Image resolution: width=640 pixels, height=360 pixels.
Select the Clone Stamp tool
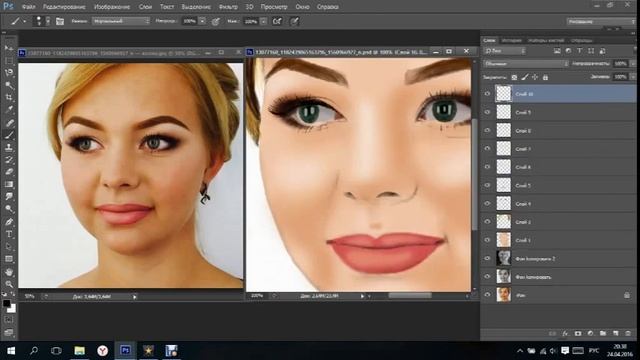(9, 147)
